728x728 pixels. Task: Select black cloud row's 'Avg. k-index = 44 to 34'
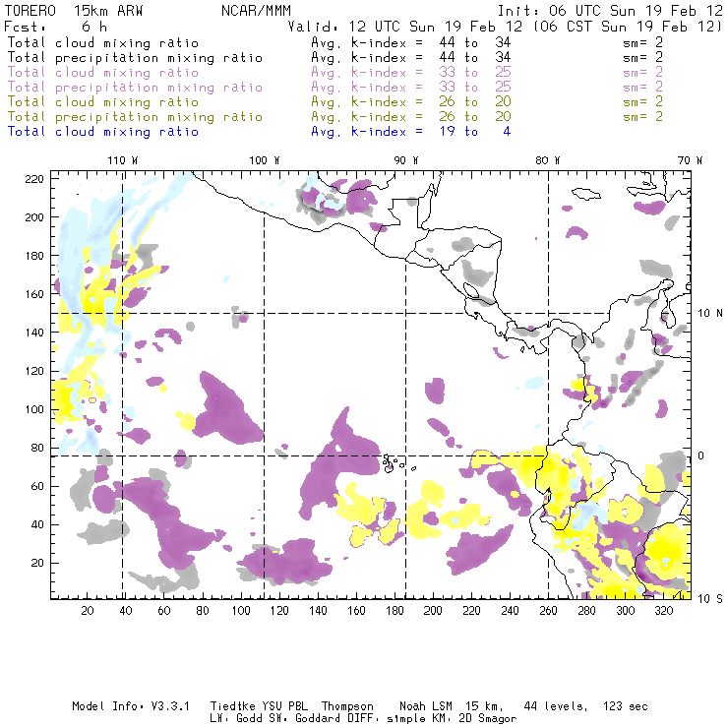(x=411, y=42)
